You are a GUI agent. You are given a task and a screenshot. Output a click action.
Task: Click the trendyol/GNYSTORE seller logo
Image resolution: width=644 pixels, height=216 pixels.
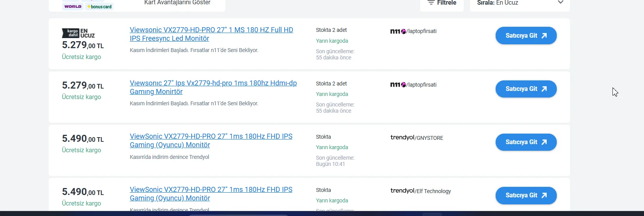tap(417, 138)
